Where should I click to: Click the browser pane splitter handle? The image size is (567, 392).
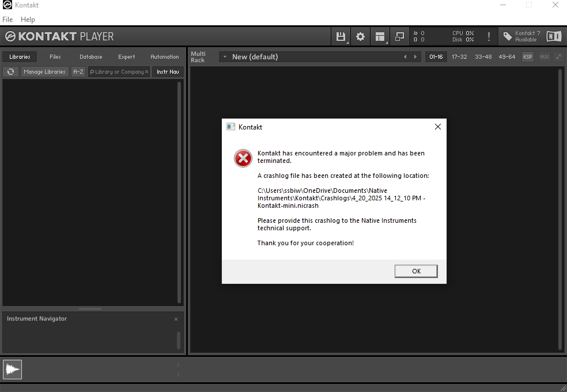click(90, 309)
